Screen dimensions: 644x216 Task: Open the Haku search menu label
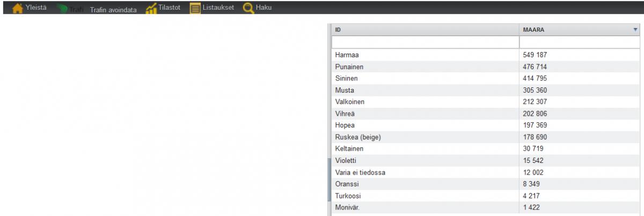point(264,8)
